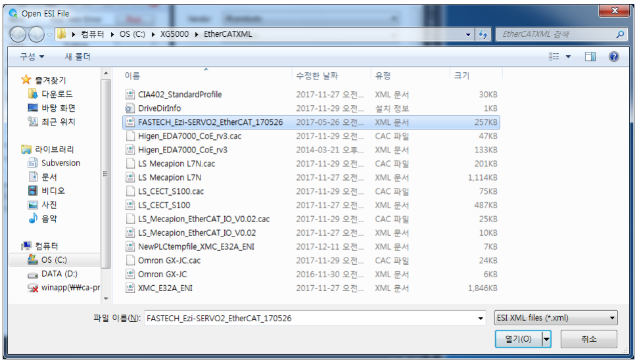Select the CIA402_StandardProfile file icon
The image size is (639, 364).
pos(130,95)
